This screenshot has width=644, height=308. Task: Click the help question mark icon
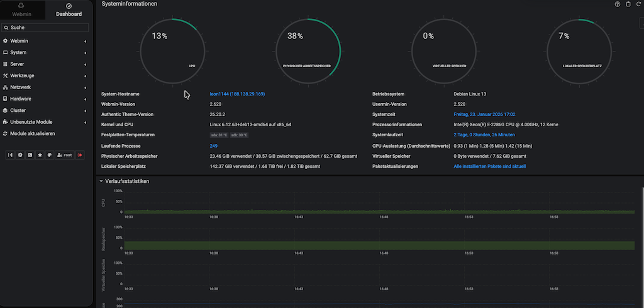(618, 4)
